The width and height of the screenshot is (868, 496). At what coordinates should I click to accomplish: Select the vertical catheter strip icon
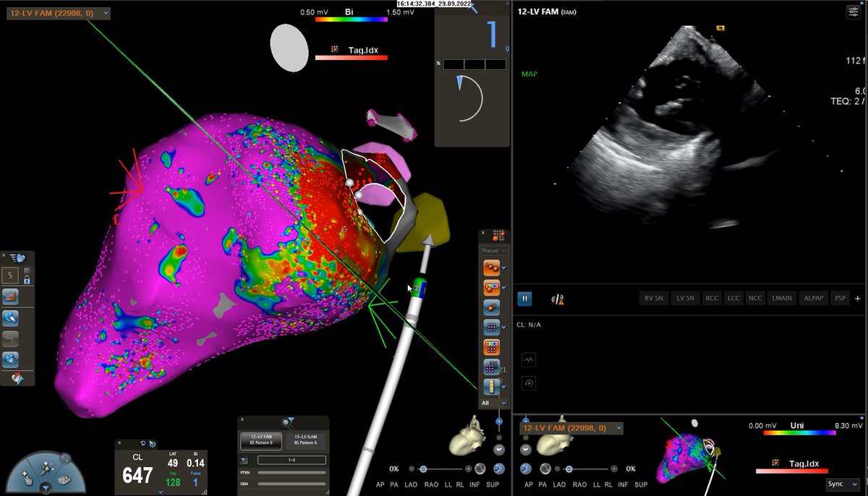491,387
